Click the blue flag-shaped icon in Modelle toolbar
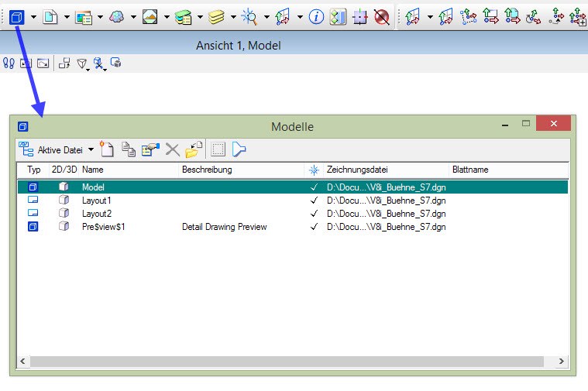The height and width of the screenshot is (391, 588). (239, 149)
